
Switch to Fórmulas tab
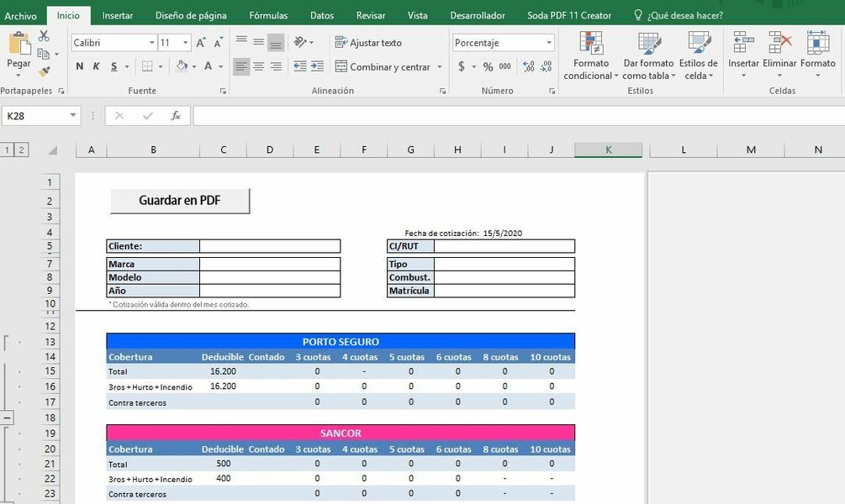click(268, 16)
